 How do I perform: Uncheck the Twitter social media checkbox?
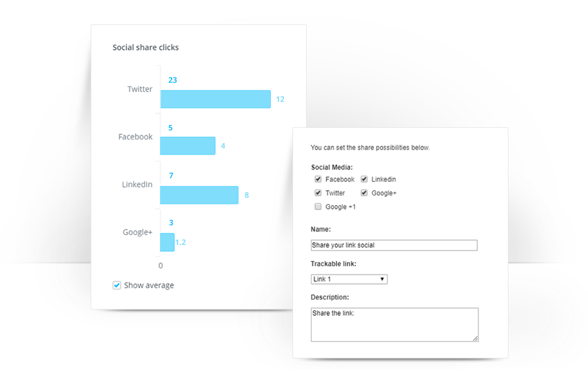click(318, 193)
